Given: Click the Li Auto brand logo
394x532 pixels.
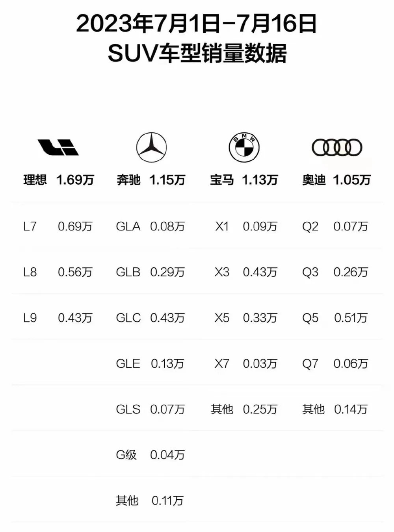Looking at the screenshot, I should 58,148.
